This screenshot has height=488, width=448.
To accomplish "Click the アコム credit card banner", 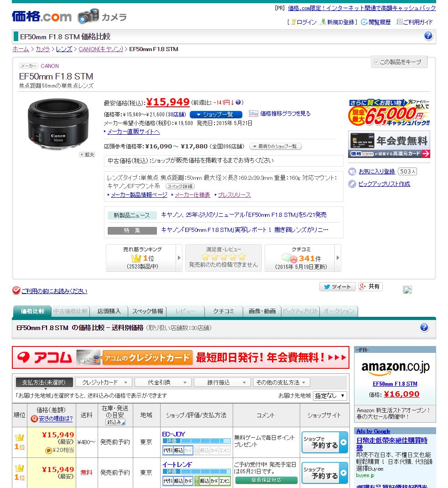I will pos(181,357).
